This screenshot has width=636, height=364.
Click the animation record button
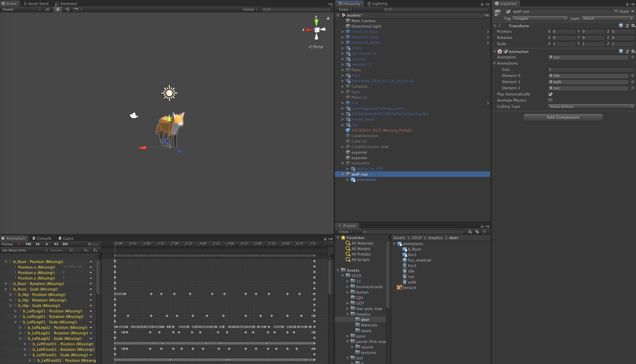coord(19,244)
